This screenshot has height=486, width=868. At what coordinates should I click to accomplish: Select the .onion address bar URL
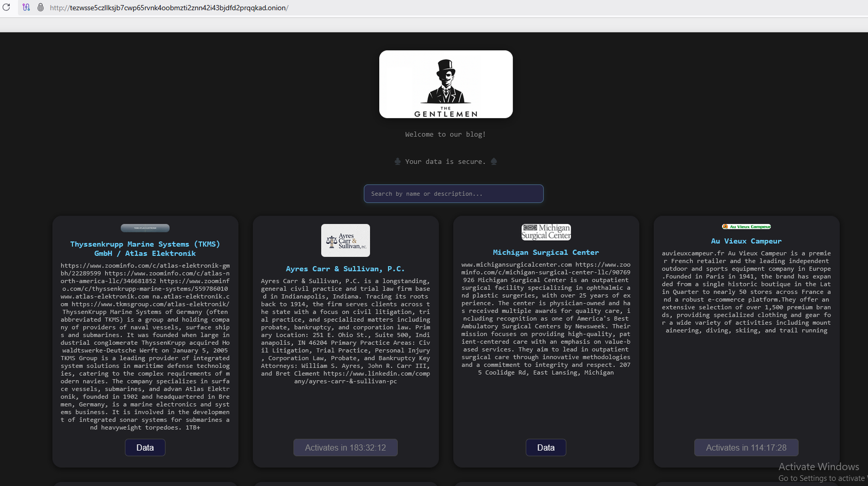169,8
